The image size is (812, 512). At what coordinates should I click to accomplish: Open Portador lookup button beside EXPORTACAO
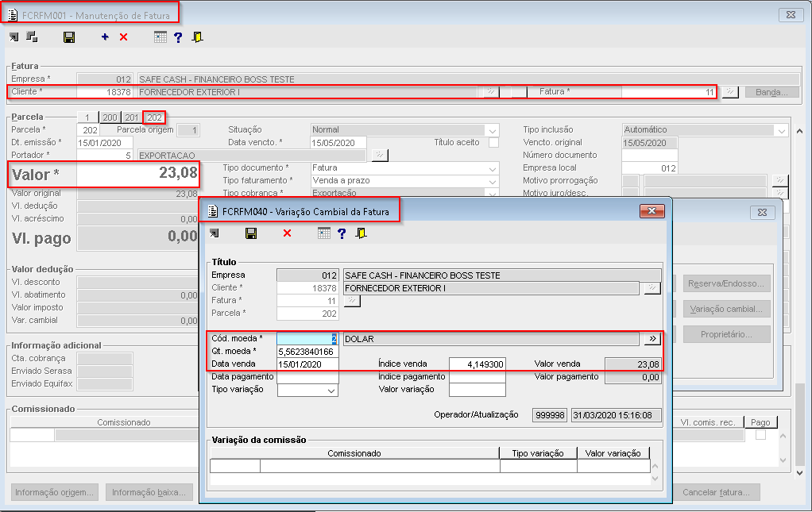pyautogui.click(x=380, y=155)
